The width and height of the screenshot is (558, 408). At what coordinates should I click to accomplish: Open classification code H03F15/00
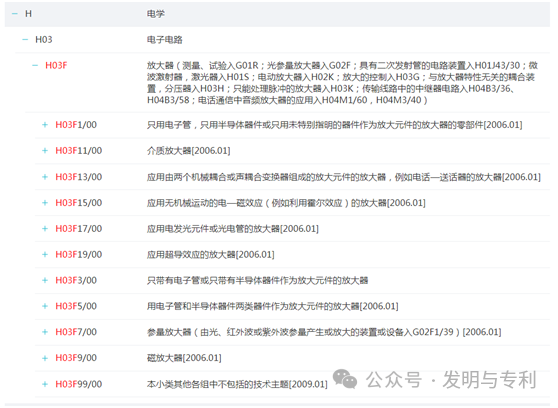(79, 203)
